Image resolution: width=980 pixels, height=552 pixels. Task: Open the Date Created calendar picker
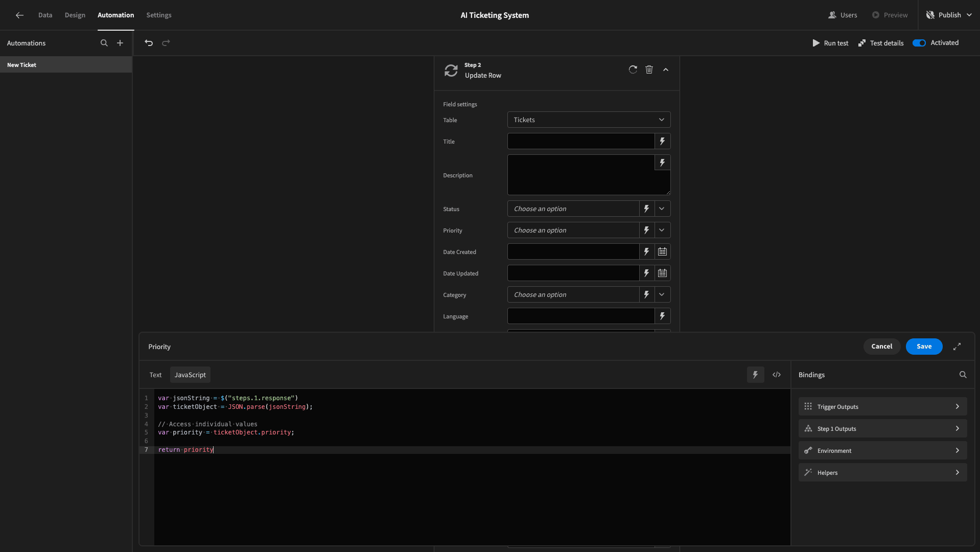(662, 251)
